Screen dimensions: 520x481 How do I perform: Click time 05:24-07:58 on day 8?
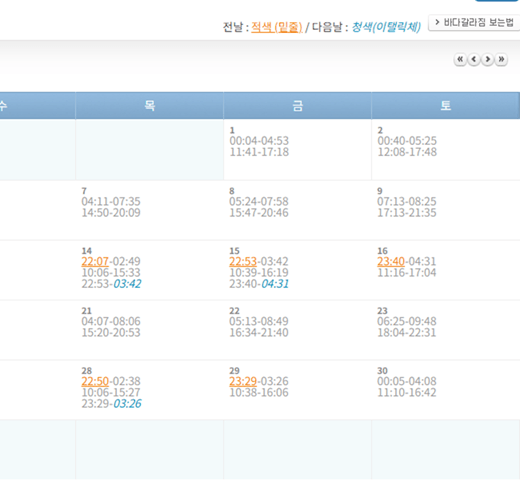[259, 201]
